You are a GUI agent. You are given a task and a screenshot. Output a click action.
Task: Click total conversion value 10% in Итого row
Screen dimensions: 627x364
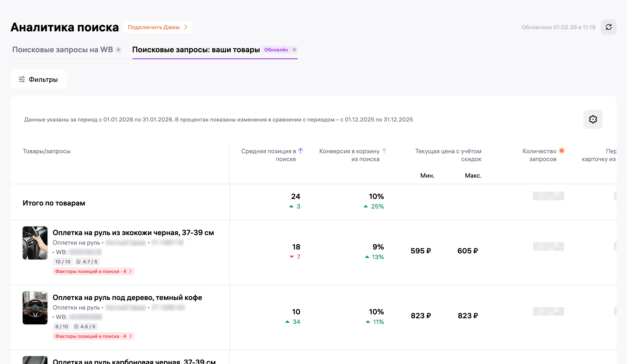point(376,196)
